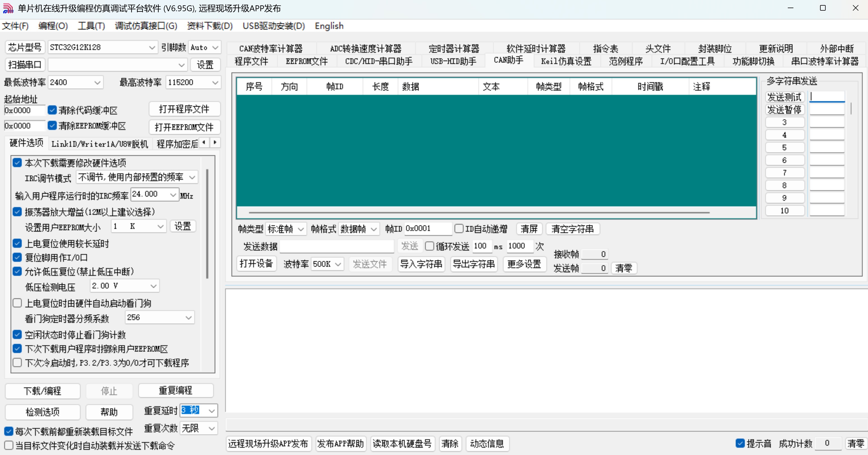The height and width of the screenshot is (455, 868).
Task: Click the 发送测试 button
Action: point(784,97)
